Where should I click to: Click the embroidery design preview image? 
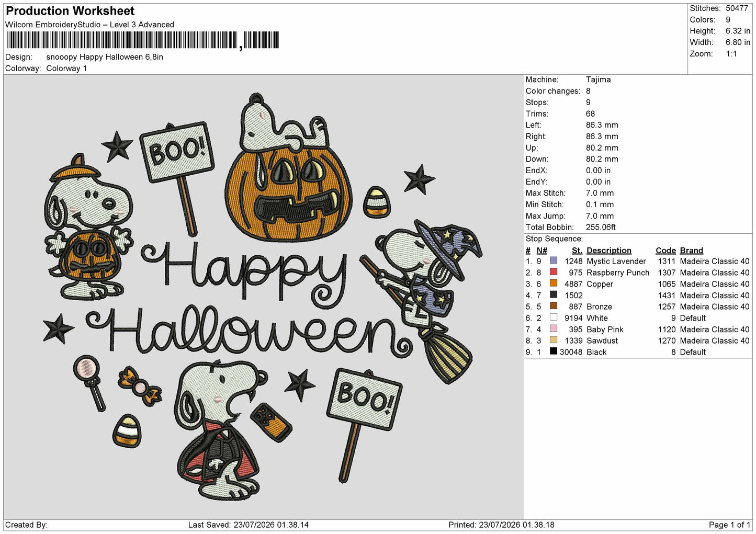coord(263,297)
